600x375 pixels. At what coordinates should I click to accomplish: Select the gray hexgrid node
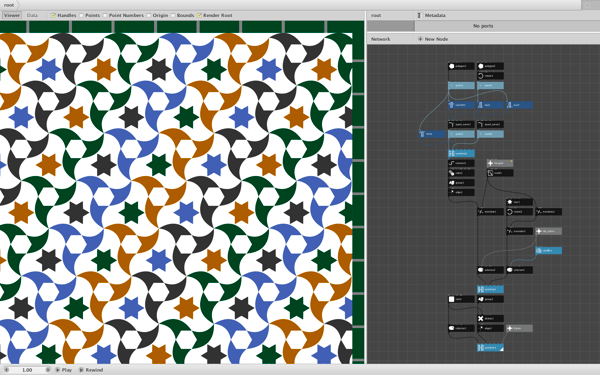click(500, 163)
